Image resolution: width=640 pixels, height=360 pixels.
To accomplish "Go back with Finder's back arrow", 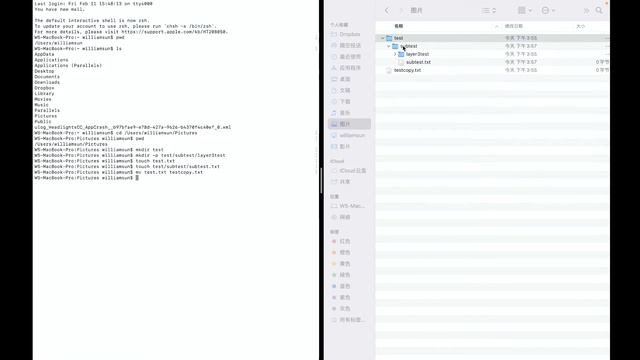I will [387, 11].
